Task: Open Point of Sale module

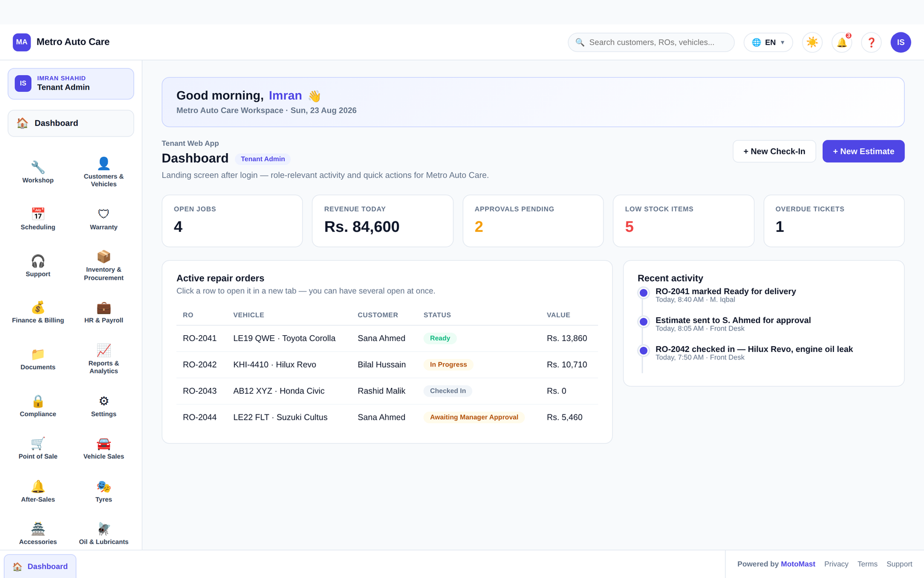Action: [x=38, y=449]
